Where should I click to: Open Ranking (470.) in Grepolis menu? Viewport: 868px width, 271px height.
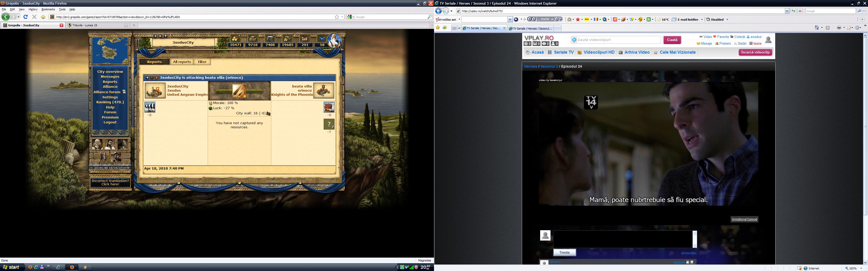coord(110,102)
